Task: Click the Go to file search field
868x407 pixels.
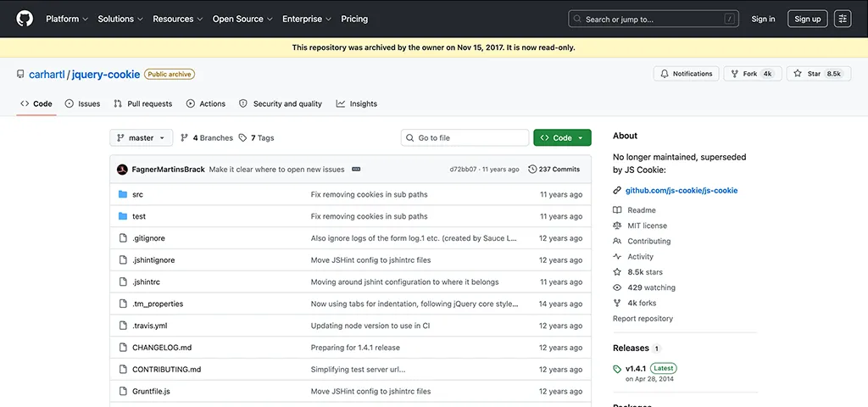Action: 465,138
